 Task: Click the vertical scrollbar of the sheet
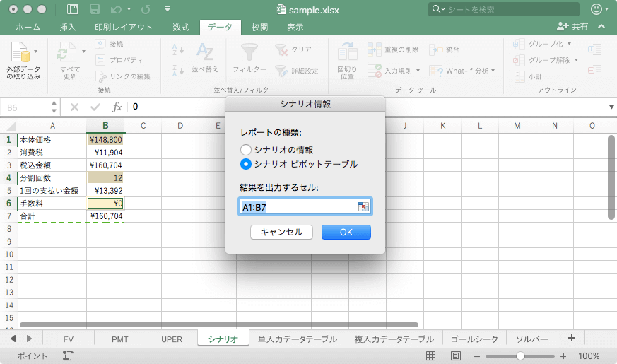click(611, 177)
